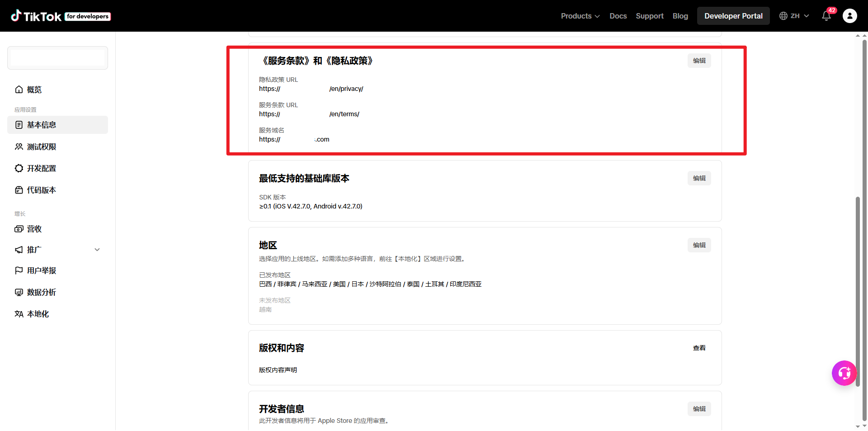Open the Blog link
The width and height of the screenshot is (868, 431).
680,16
